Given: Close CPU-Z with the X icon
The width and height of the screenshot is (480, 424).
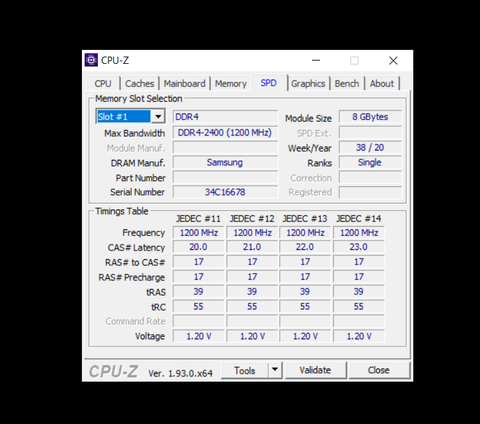Looking at the screenshot, I should [x=393, y=61].
